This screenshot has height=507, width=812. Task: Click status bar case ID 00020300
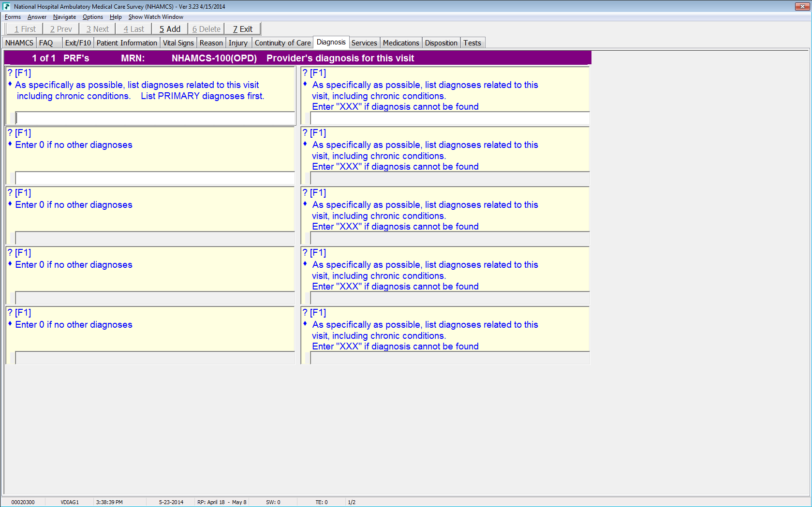(23, 502)
